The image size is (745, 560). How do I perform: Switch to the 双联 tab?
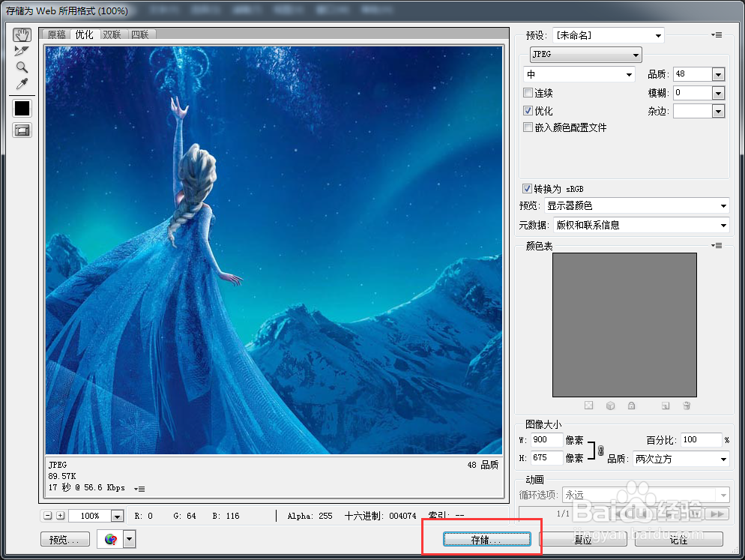[x=112, y=34]
